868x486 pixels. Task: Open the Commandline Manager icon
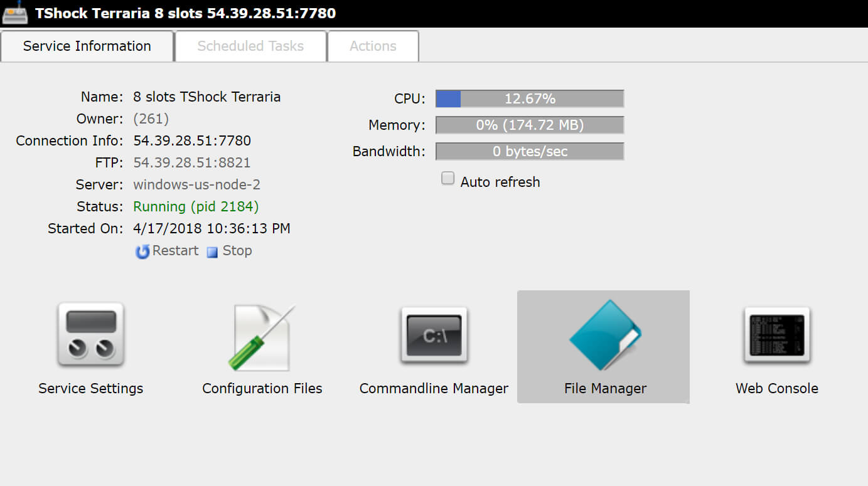434,335
